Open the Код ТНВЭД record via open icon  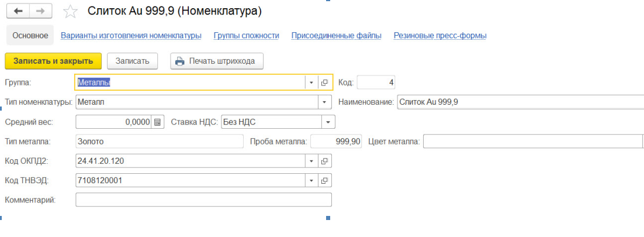[324, 180]
